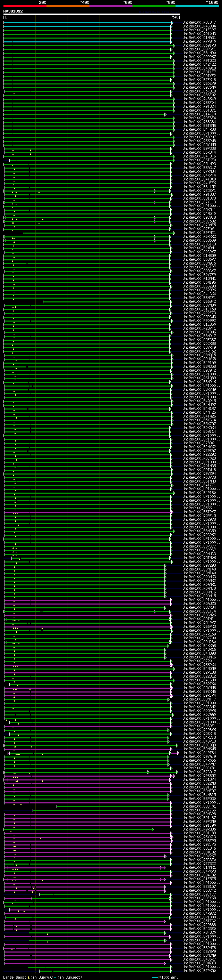This screenshot has width=222, height=980.
Task: Select hit label UniRef100_B6TRY7
Action: coord(199,512)
